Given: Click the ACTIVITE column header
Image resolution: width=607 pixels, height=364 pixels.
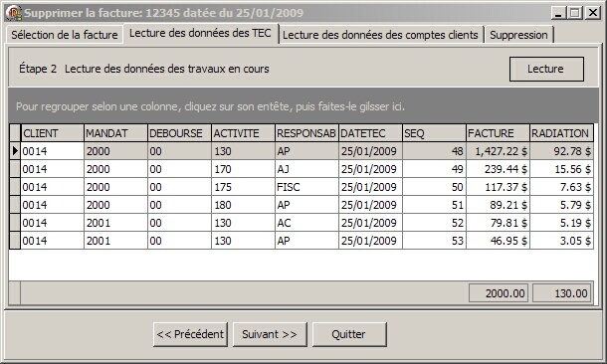Looking at the screenshot, I should tap(243, 133).
